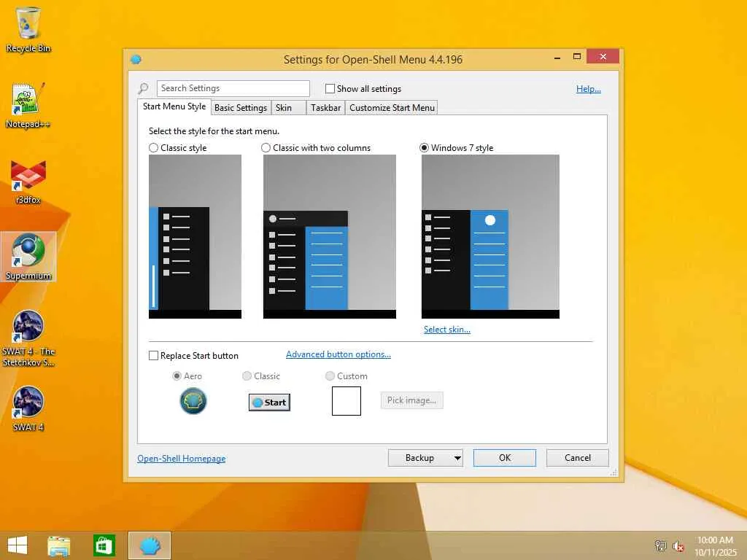The image size is (747, 560).
Task: Enable Show all settings checkbox
Action: click(330, 88)
